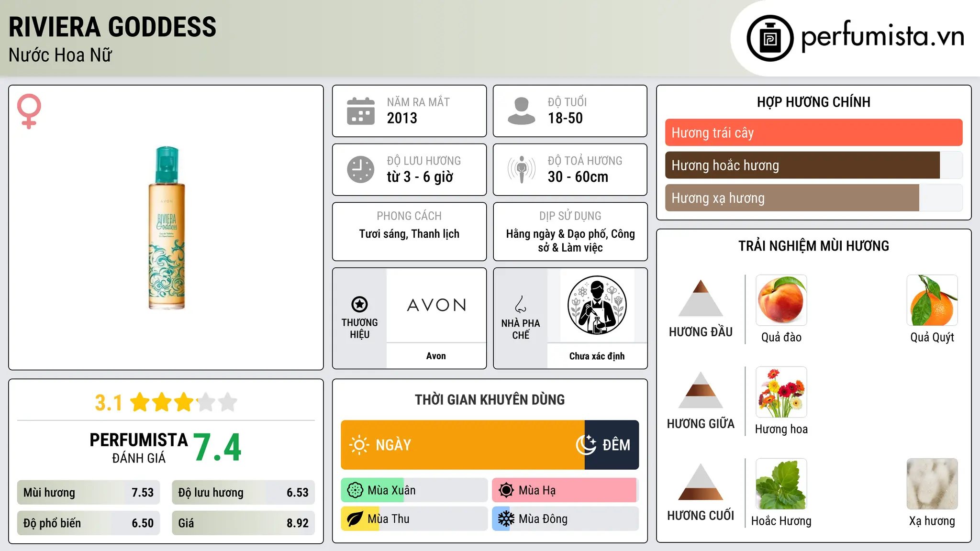Click the moon icon beside Đêm
Image resolution: width=980 pixels, height=551 pixels.
coord(586,445)
